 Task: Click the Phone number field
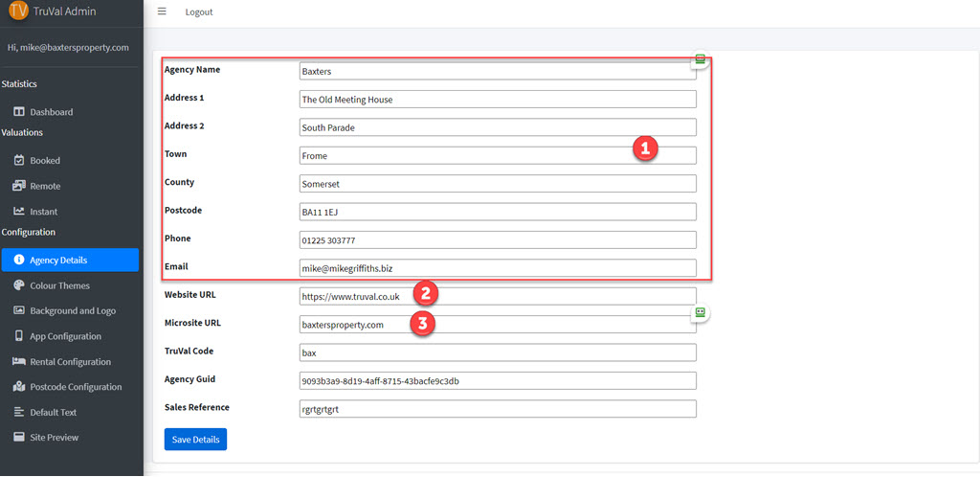pos(498,240)
